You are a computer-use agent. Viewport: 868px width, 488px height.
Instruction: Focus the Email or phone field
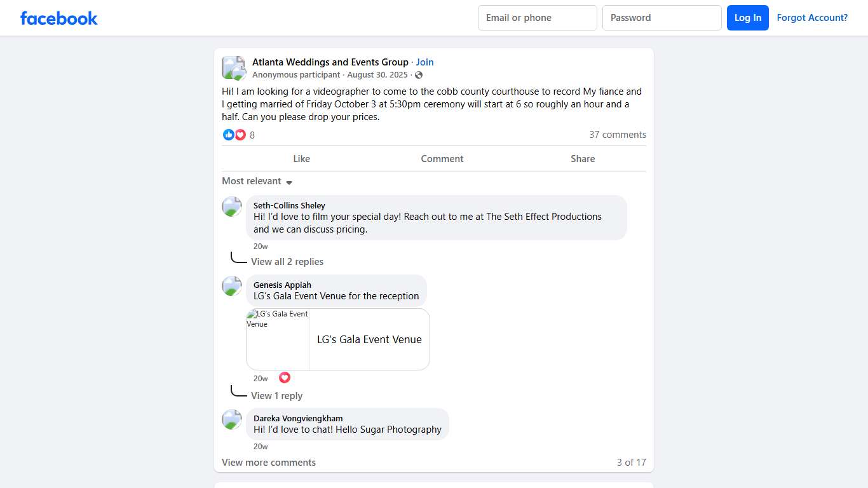coord(538,18)
